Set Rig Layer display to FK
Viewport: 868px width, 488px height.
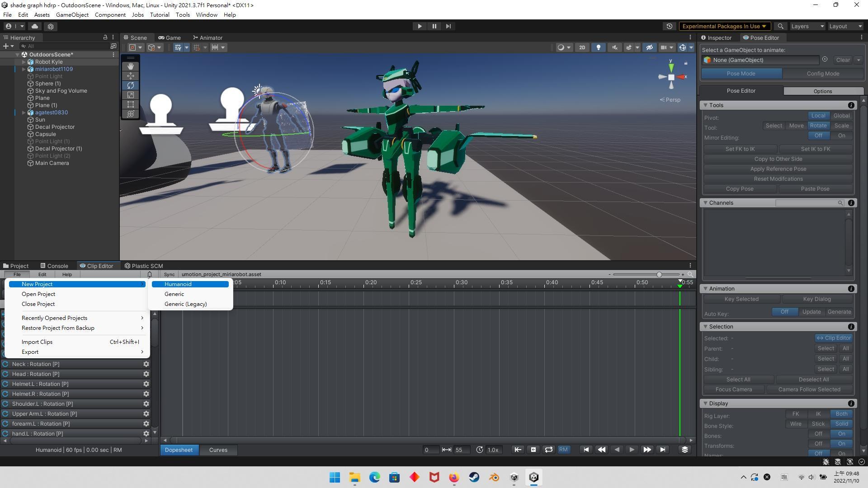click(796, 414)
